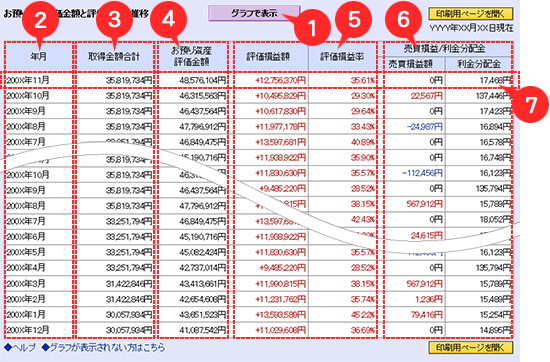Click red annotation marker 1
Screen dimensions: 550x362
[312, 27]
